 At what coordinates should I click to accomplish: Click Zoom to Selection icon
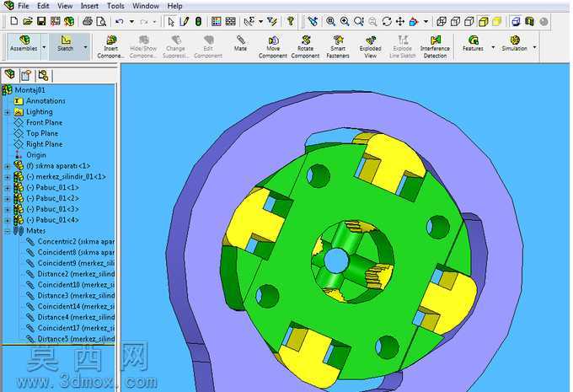tap(372, 22)
